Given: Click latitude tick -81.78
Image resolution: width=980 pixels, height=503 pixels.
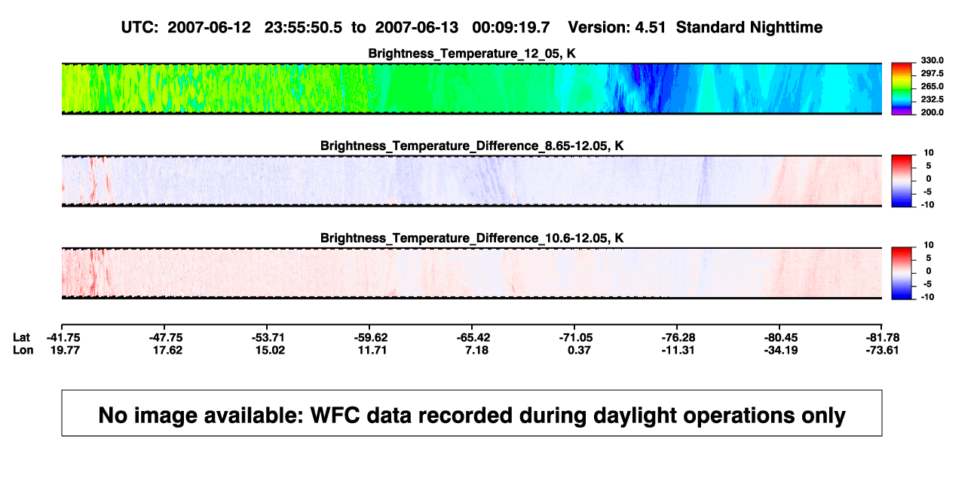Looking at the screenshot, I should click(x=882, y=337).
